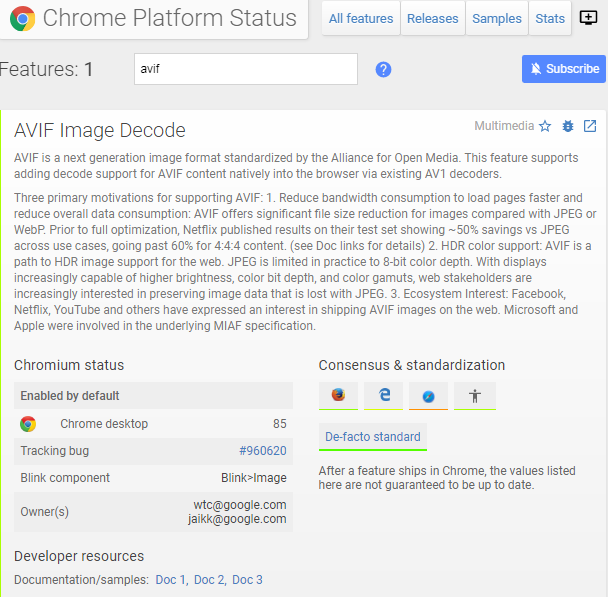Click the Blink component row label
The image size is (608, 597).
tap(65, 478)
